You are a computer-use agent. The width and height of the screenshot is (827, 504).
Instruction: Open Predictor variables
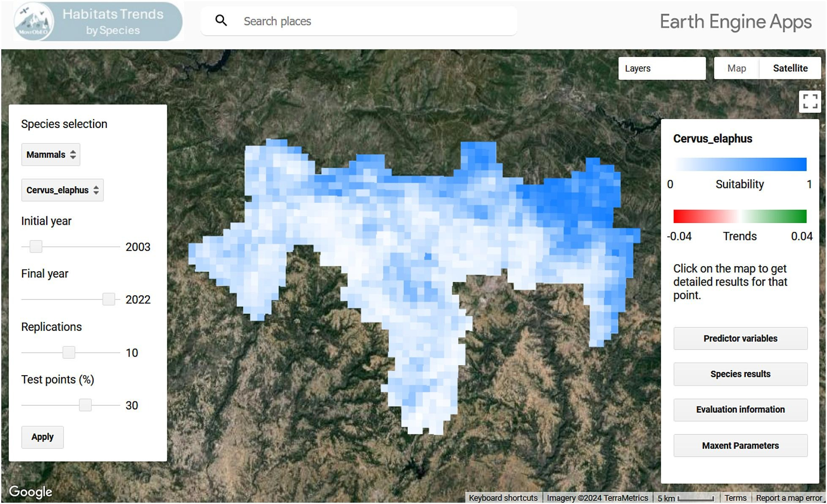[x=740, y=338]
